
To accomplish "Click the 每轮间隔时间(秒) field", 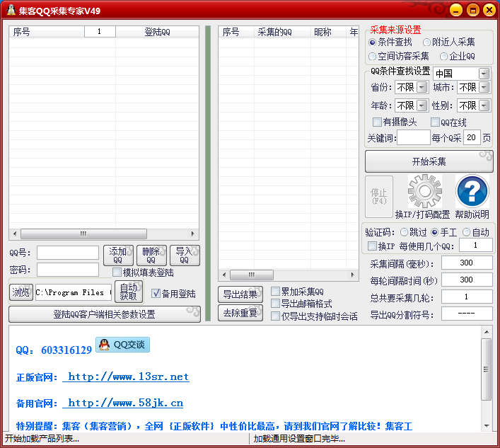I will [467, 280].
